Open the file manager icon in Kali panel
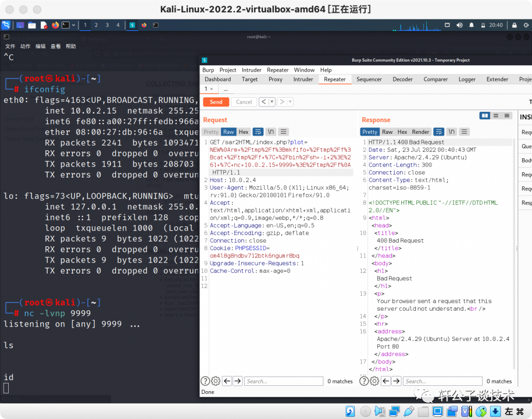 point(32,25)
